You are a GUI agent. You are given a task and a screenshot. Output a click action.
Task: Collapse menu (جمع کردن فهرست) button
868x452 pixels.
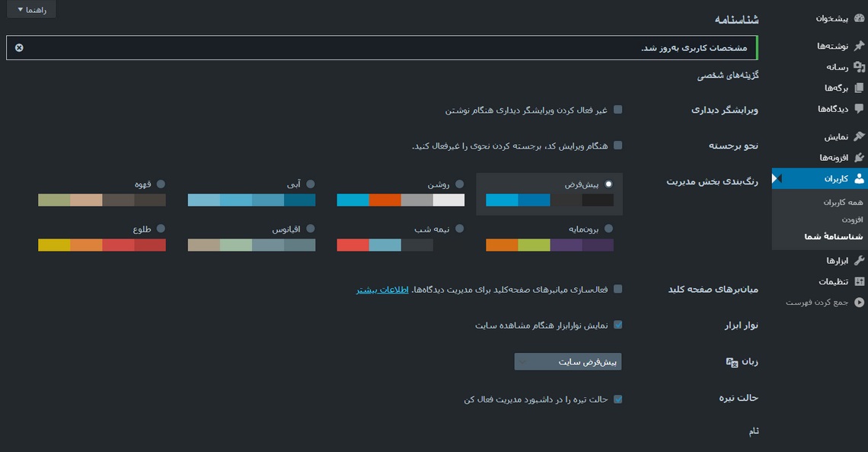pos(859,303)
